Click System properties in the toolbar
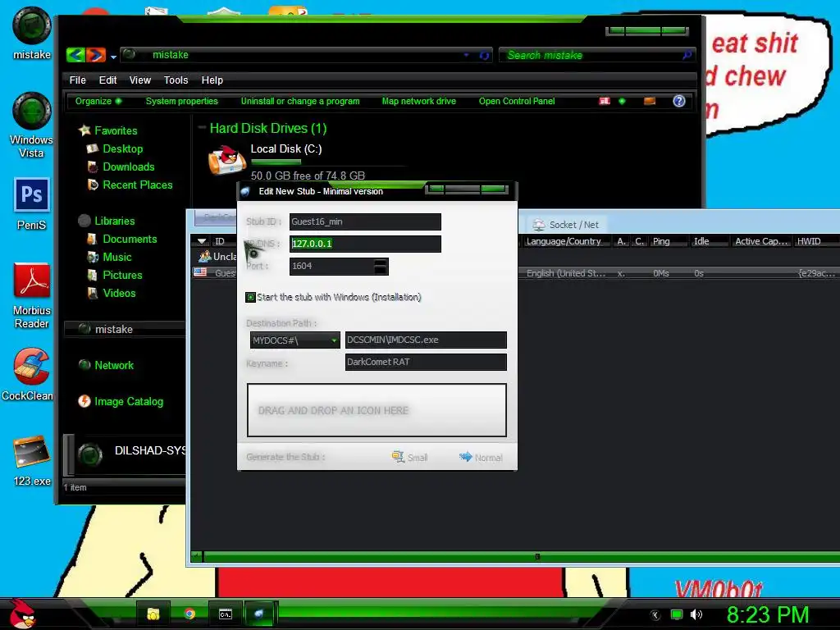The image size is (840, 630). [181, 101]
